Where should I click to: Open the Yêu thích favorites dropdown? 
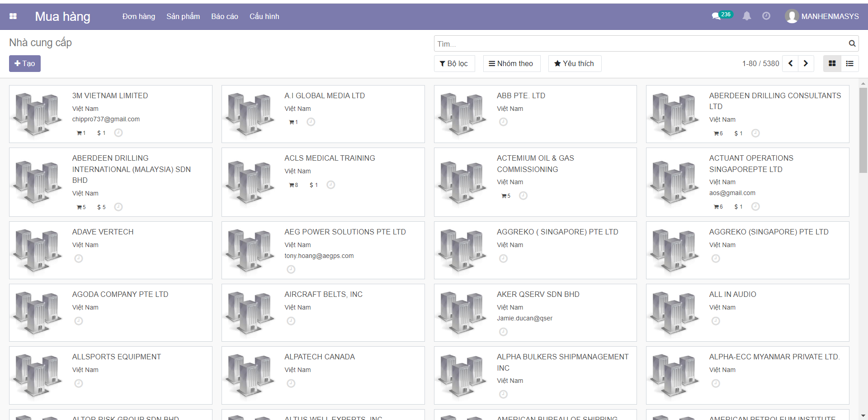(574, 63)
